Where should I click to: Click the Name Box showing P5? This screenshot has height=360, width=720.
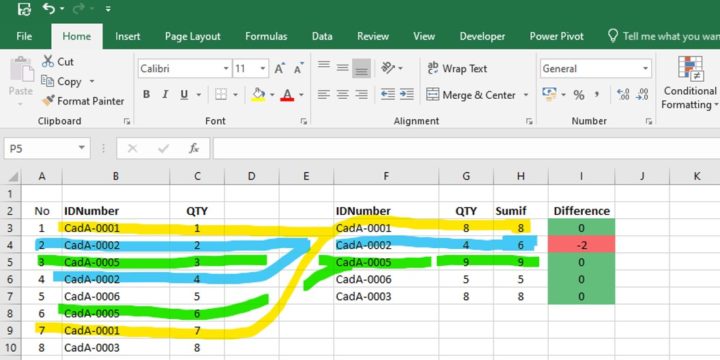click(x=47, y=148)
